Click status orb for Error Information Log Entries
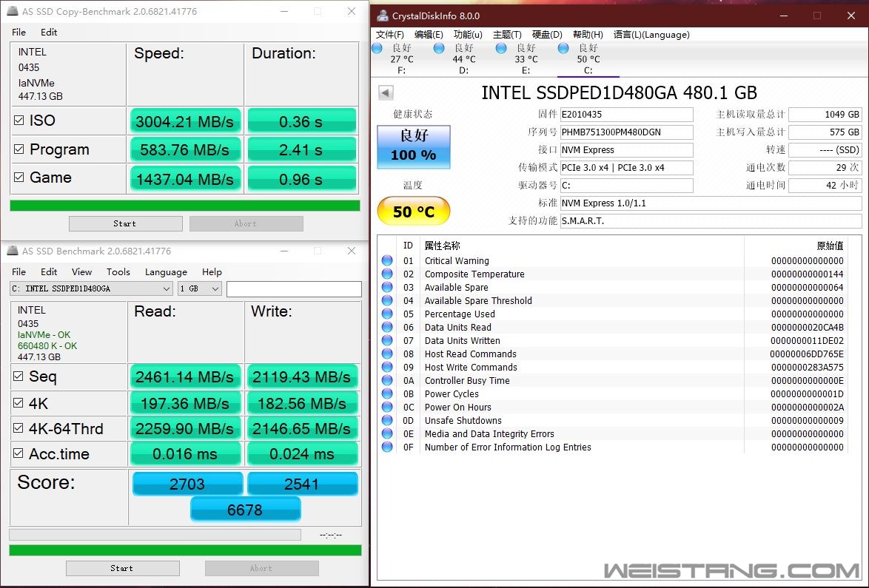Screen dimensions: 869x588 [387, 446]
